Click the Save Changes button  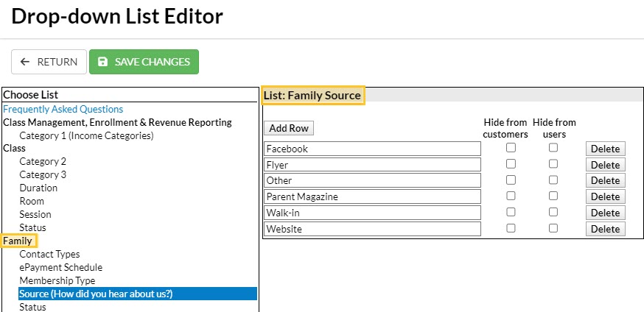point(144,62)
